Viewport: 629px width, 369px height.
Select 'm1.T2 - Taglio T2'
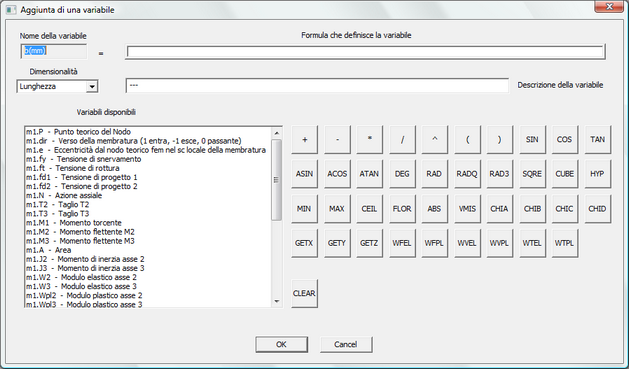[x=148, y=205]
